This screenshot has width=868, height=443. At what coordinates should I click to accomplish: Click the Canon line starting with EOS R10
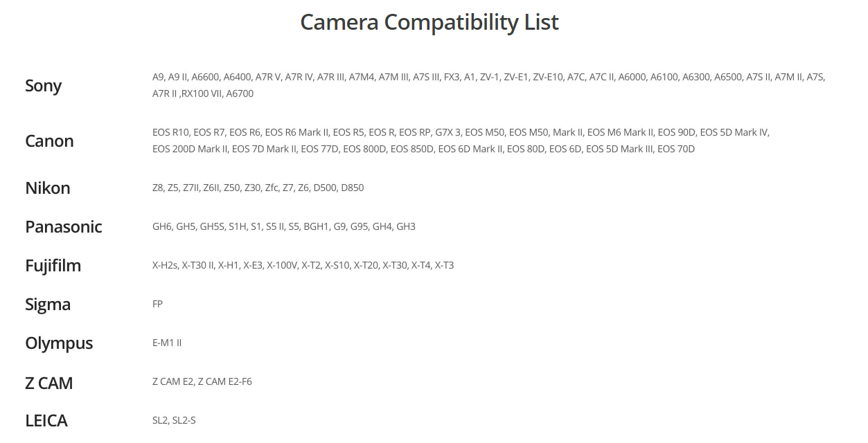[461, 132]
